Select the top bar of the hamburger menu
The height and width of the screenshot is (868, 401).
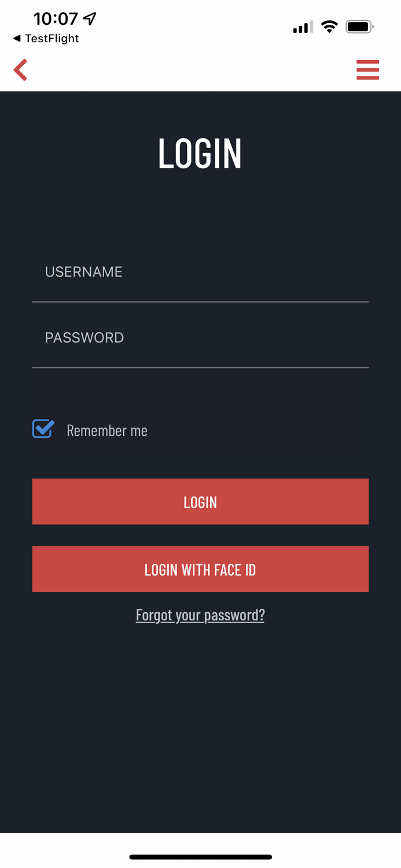click(368, 61)
